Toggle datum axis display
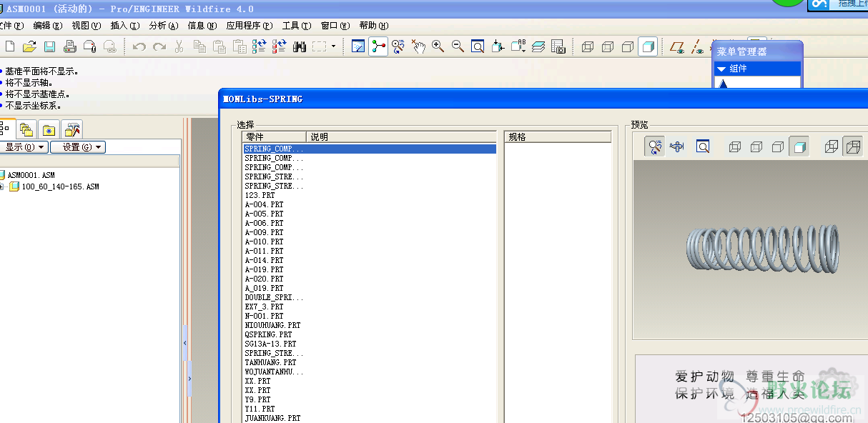The height and width of the screenshot is (423, 868). (697, 46)
